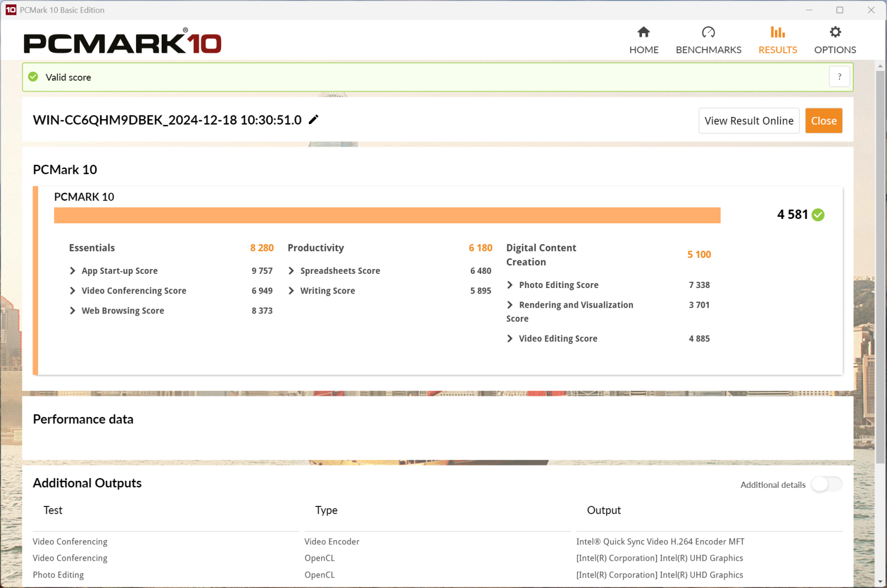This screenshot has height=588, width=887.
Task: Click the Video Conferencing value 6 949
Action: coord(262,291)
